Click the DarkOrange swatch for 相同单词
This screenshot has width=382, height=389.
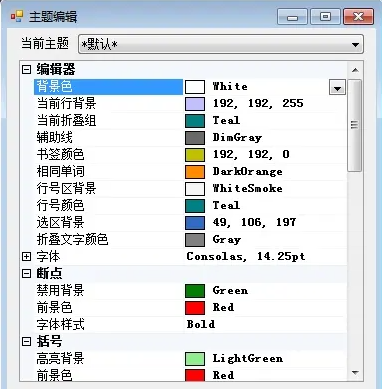195,172
